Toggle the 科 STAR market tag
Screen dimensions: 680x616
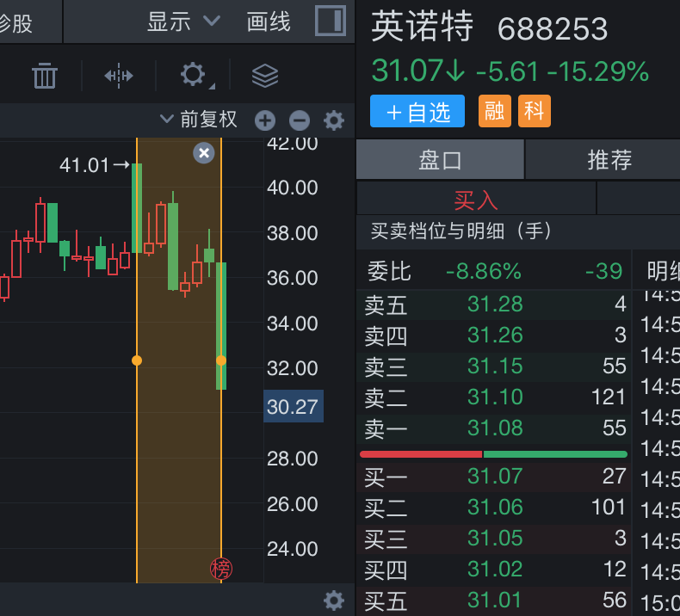[x=534, y=111]
